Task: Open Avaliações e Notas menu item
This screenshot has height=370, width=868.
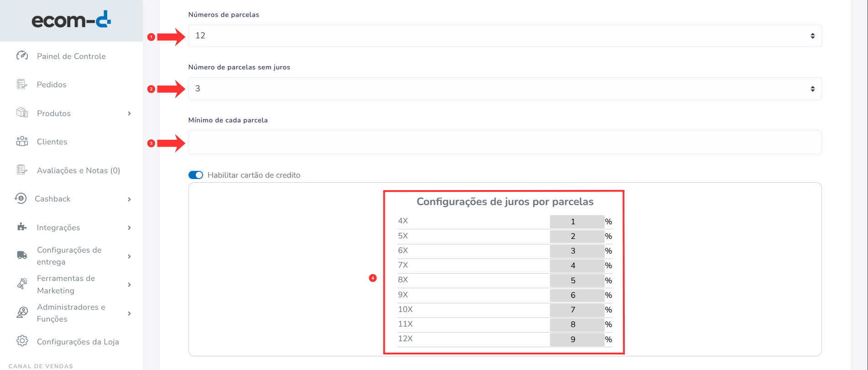Action: pyautogui.click(x=78, y=170)
